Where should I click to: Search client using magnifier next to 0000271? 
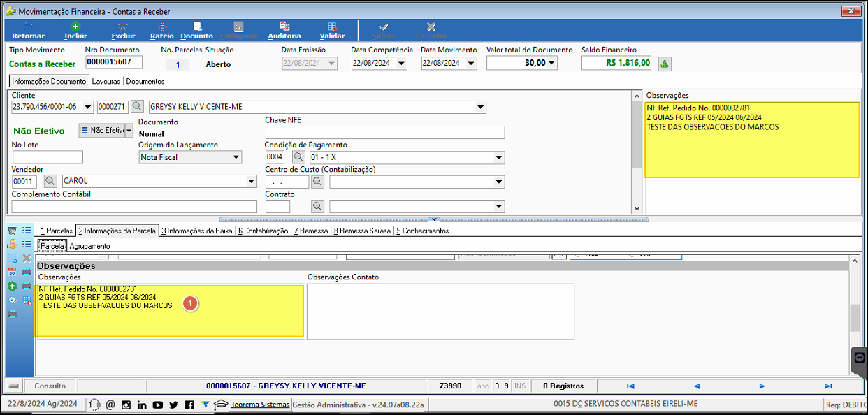pyautogui.click(x=138, y=107)
